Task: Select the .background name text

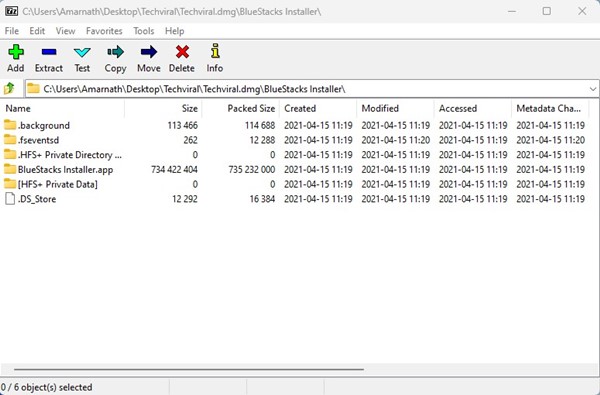Action: (44, 126)
